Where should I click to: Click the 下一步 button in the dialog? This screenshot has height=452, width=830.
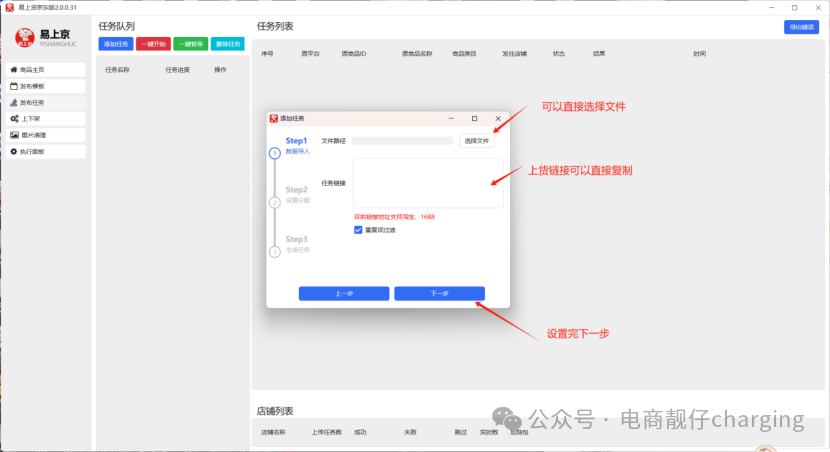pos(439,293)
